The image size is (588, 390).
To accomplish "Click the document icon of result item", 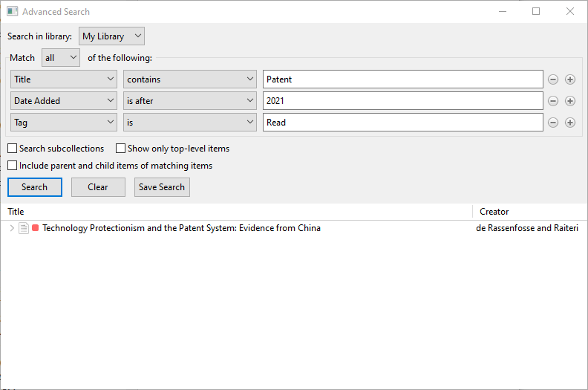I will pos(24,228).
